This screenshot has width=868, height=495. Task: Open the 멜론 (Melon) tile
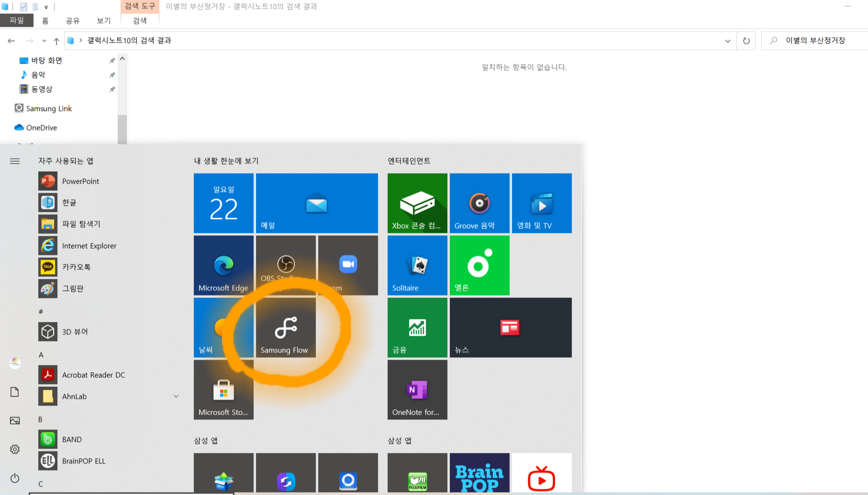click(x=479, y=265)
